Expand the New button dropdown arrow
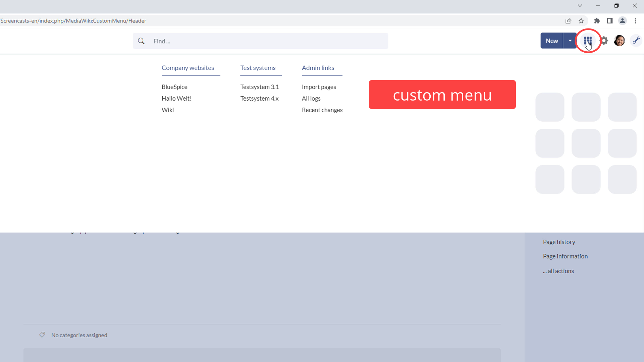 [570, 41]
